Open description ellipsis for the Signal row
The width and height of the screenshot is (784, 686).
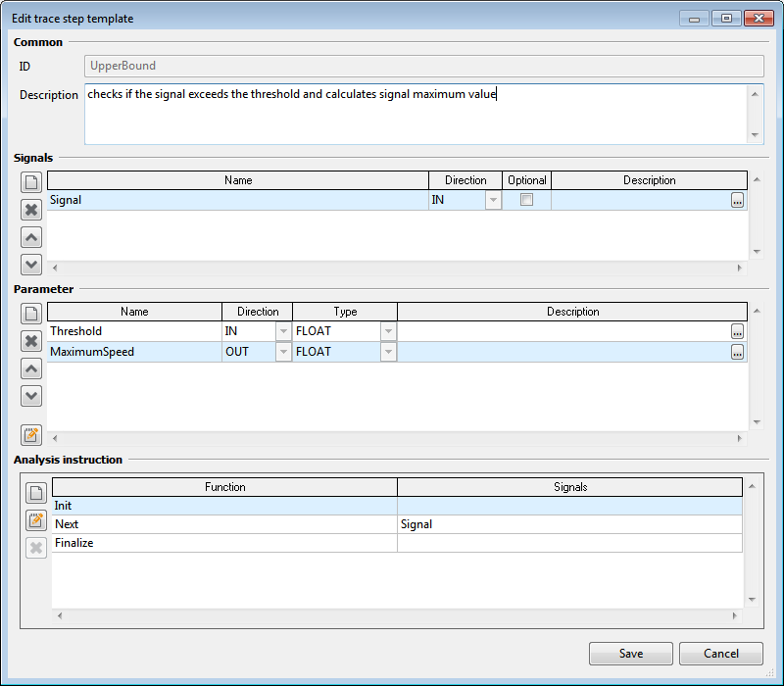tap(737, 200)
